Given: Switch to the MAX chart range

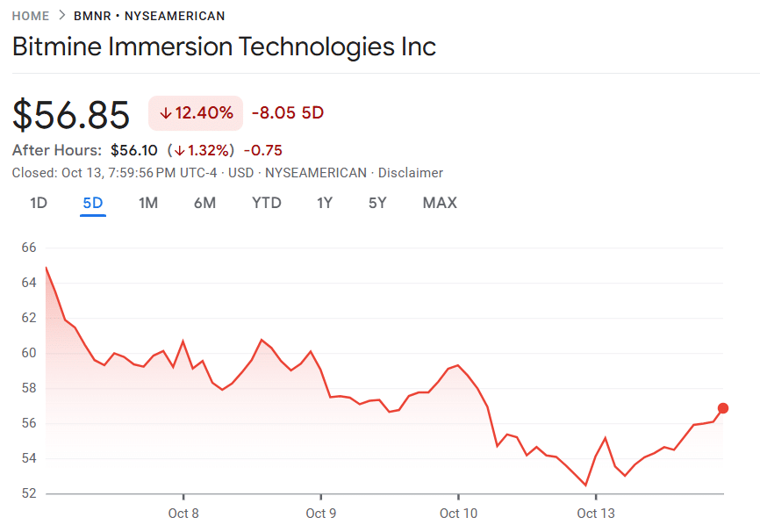Looking at the screenshot, I should click(439, 202).
